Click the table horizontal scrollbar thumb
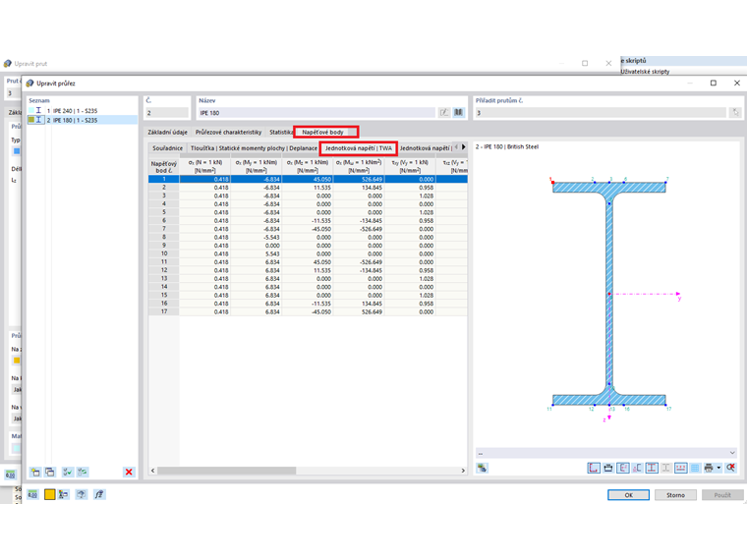The height and width of the screenshot is (560, 747). 226,471
